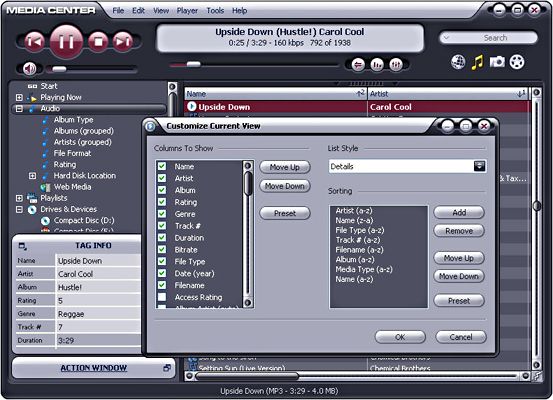Toggle the Rating column checkbox

click(162, 202)
